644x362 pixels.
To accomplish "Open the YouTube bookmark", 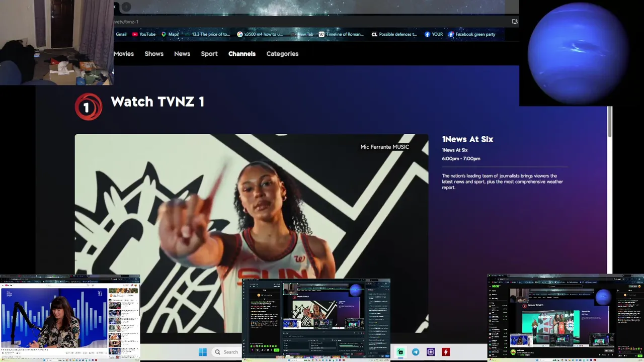I will coord(144,34).
